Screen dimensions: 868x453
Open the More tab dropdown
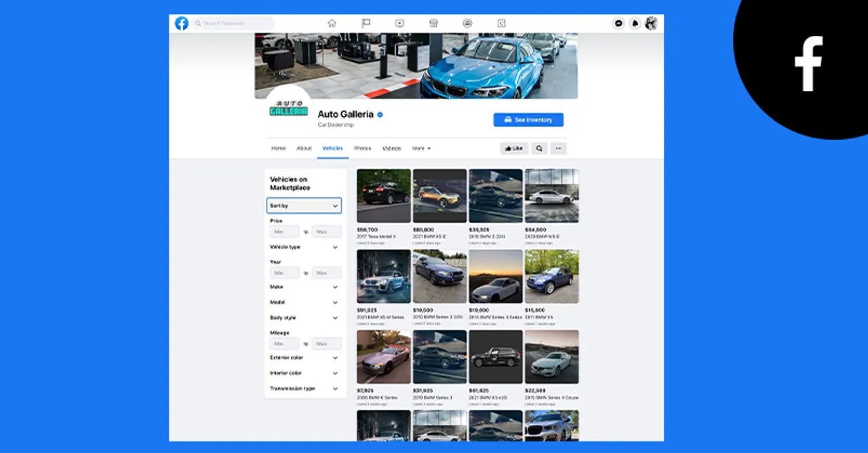click(x=421, y=148)
